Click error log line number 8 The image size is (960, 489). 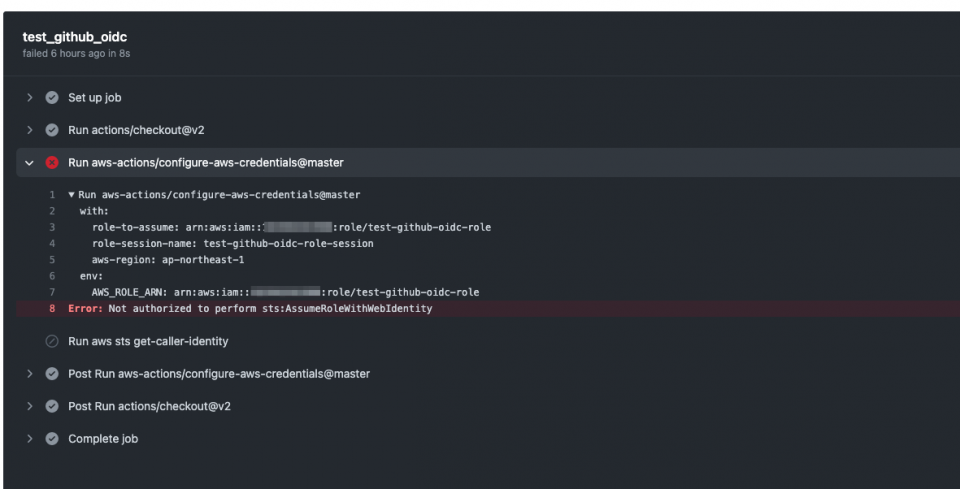[x=53, y=308]
